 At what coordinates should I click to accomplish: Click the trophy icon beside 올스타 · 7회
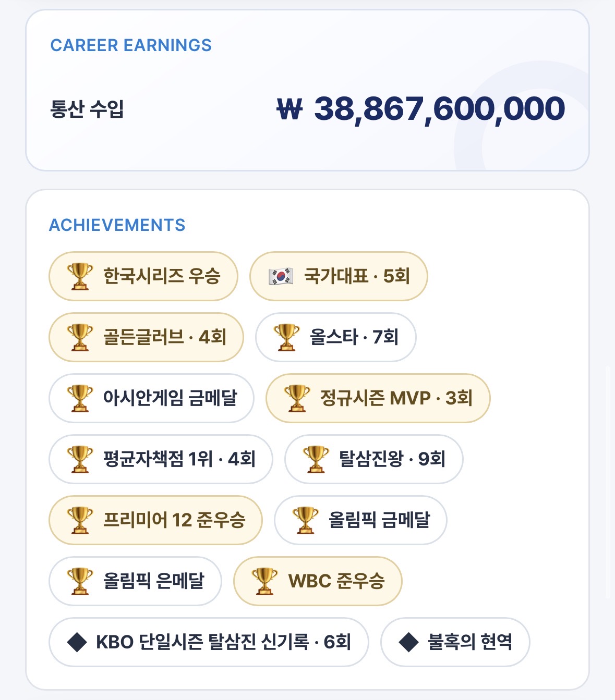[286, 337]
